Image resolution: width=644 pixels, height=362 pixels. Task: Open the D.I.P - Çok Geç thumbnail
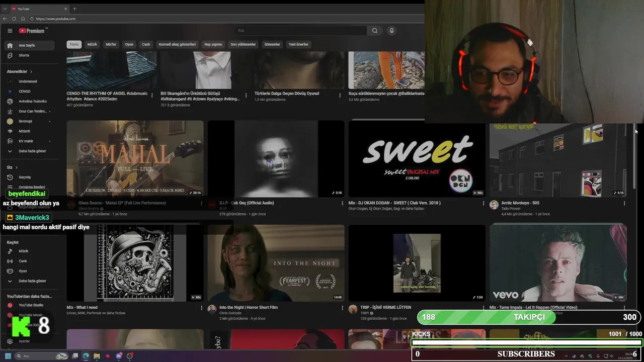pyautogui.click(x=276, y=159)
